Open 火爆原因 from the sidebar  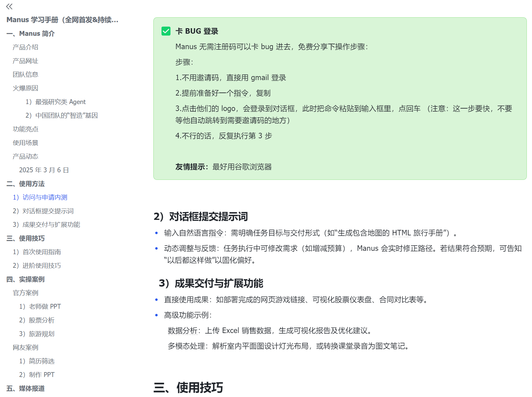coord(25,88)
